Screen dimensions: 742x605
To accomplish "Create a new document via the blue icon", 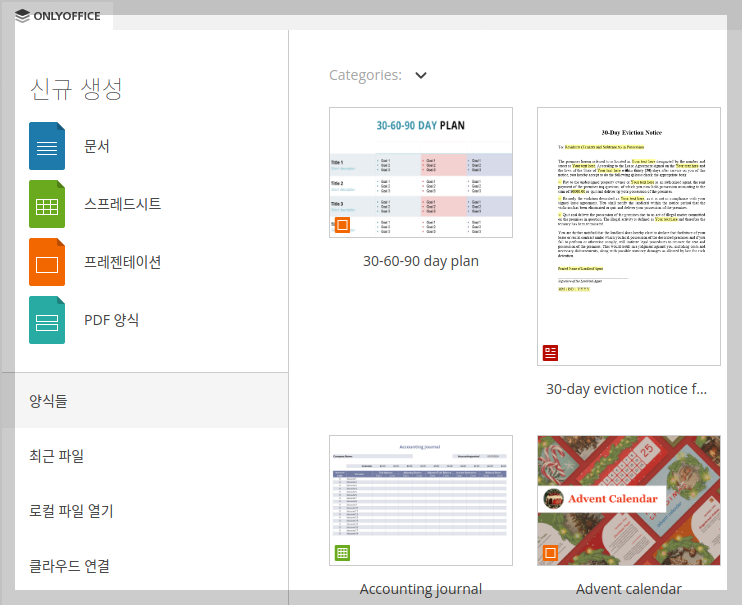I will tap(47, 146).
